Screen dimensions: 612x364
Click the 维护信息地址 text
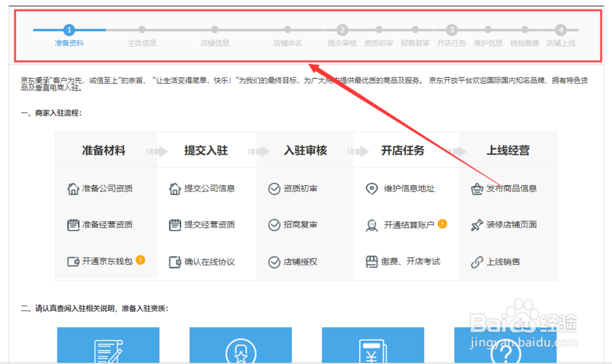pos(409,189)
